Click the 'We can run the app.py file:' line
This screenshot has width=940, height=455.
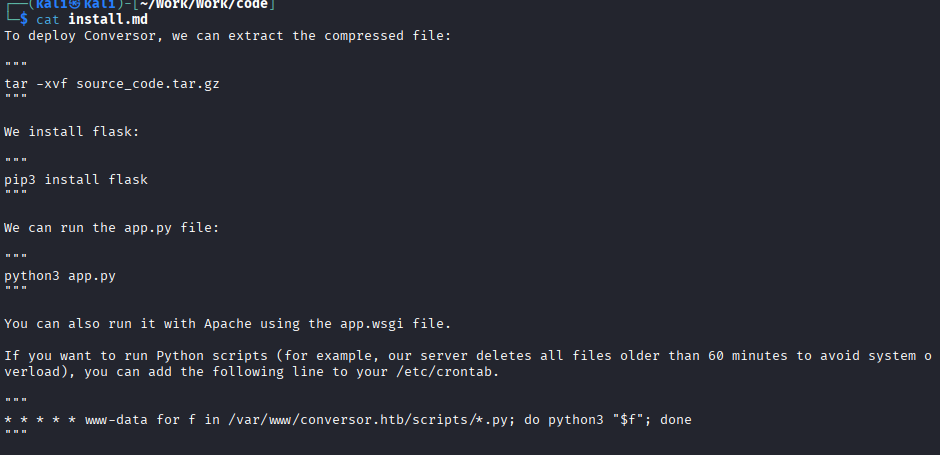tap(112, 228)
